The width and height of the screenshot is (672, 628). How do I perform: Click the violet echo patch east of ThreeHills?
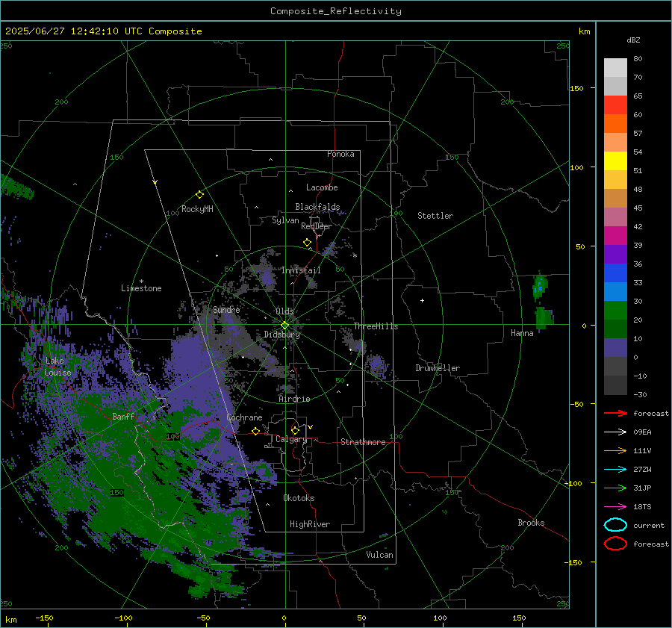click(377, 364)
